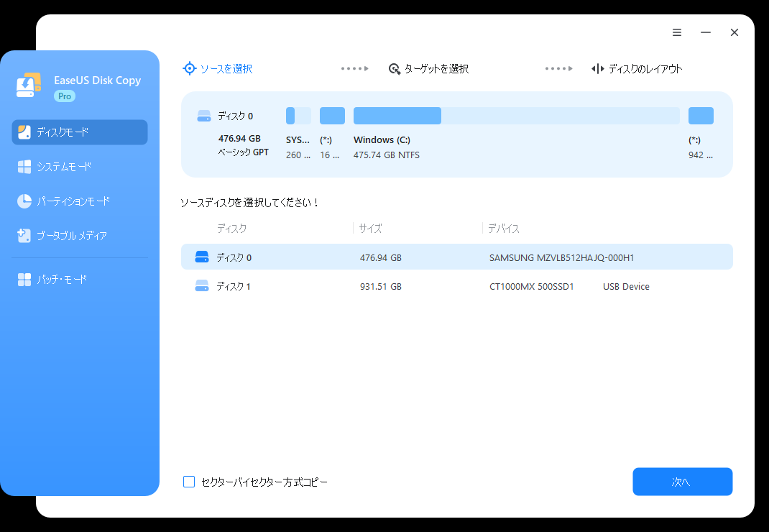Click the 476.94 GB size cell in the list
Viewport: 769px width, 532px height.
point(381,257)
